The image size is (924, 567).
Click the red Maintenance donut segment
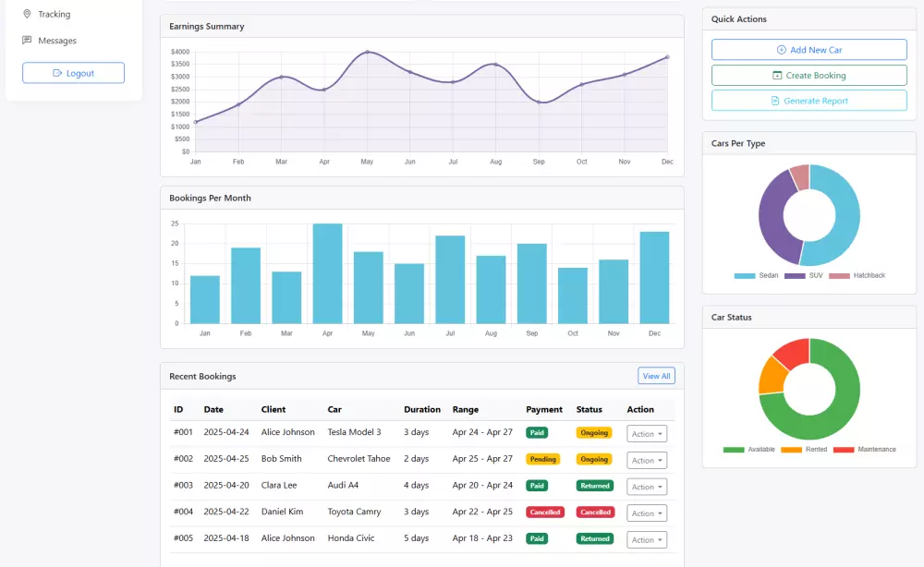(794, 352)
